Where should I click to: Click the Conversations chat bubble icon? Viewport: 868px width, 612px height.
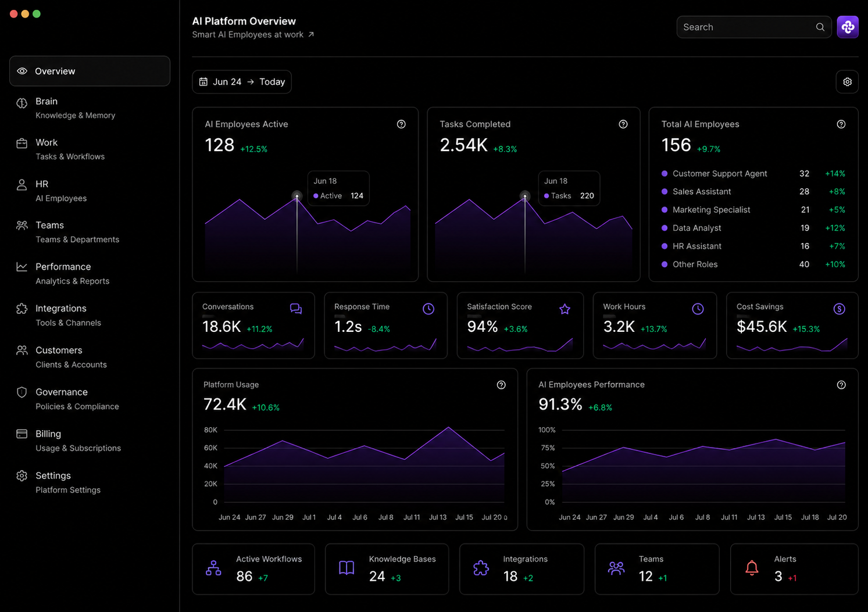[296, 309]
